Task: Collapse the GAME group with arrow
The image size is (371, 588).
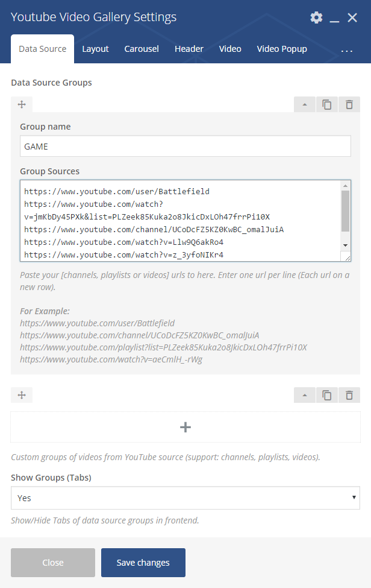Action: (x=305, y=104)
